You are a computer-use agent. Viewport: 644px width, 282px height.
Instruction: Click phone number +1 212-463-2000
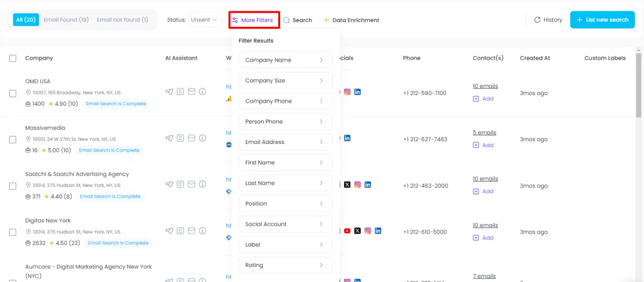pyautogui.click(x=426, y=186)
